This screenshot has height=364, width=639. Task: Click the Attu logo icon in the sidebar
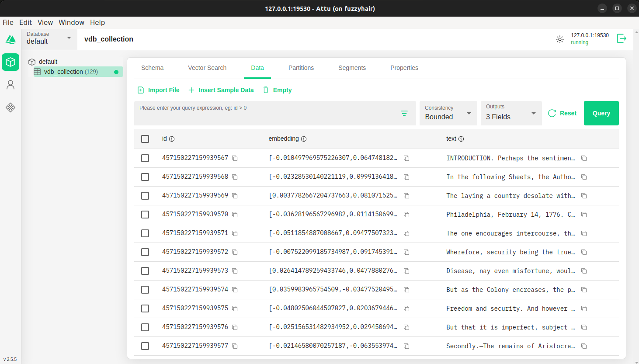10,39
